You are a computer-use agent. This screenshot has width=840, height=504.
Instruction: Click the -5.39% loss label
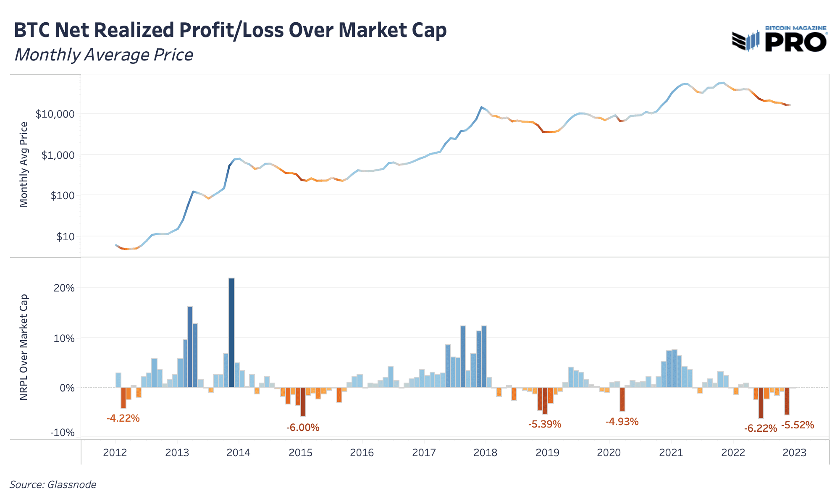[545, 424]
